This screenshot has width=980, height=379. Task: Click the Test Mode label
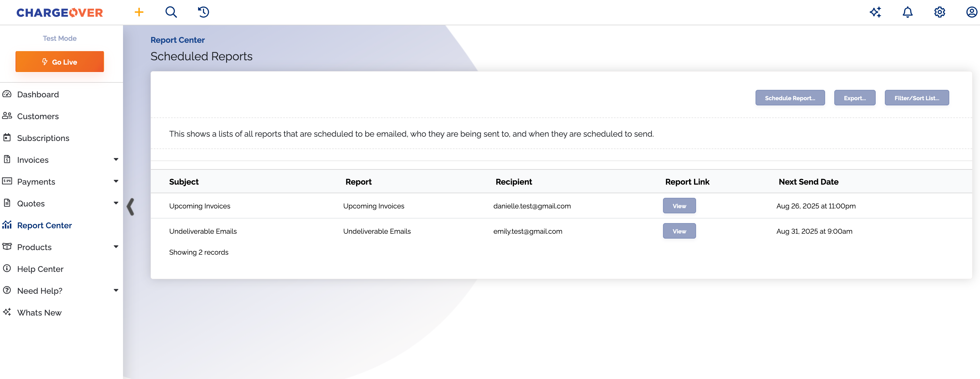point(60,38)
